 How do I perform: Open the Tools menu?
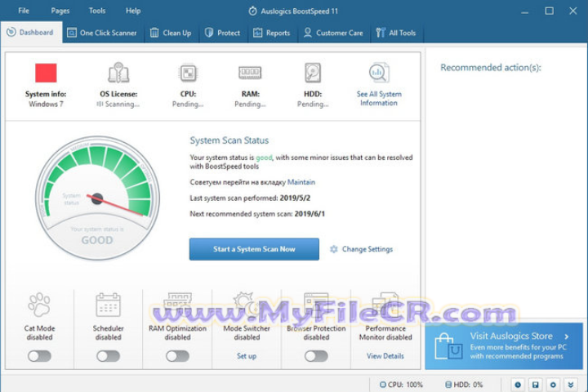96,11
